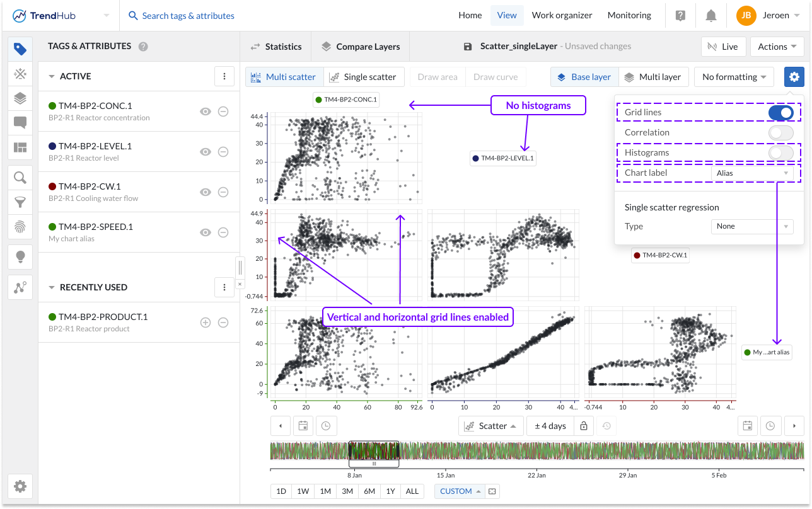
Task: Click the fingerprint icon in sidebar
Action: pos(20,226)
